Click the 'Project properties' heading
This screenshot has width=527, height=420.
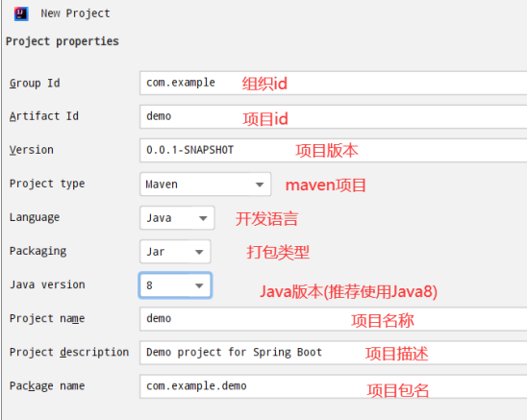(63, 41)
